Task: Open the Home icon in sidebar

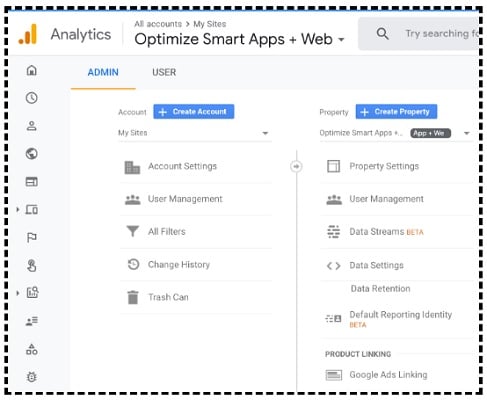Action: 32,70
